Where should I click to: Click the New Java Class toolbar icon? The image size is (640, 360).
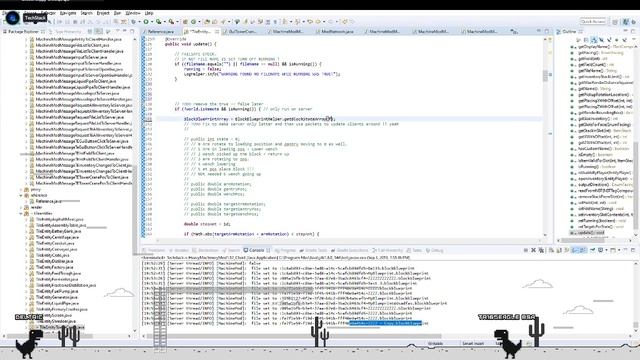point(193,22)
